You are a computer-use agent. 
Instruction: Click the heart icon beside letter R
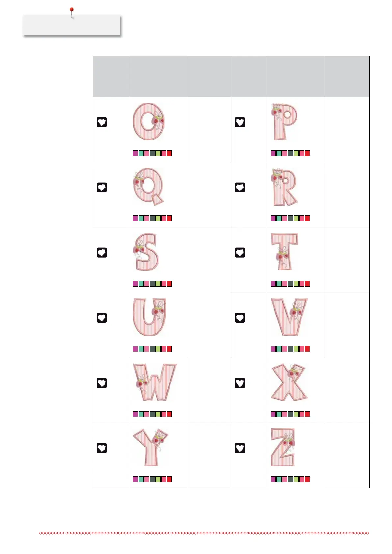[x=240, y=188]
